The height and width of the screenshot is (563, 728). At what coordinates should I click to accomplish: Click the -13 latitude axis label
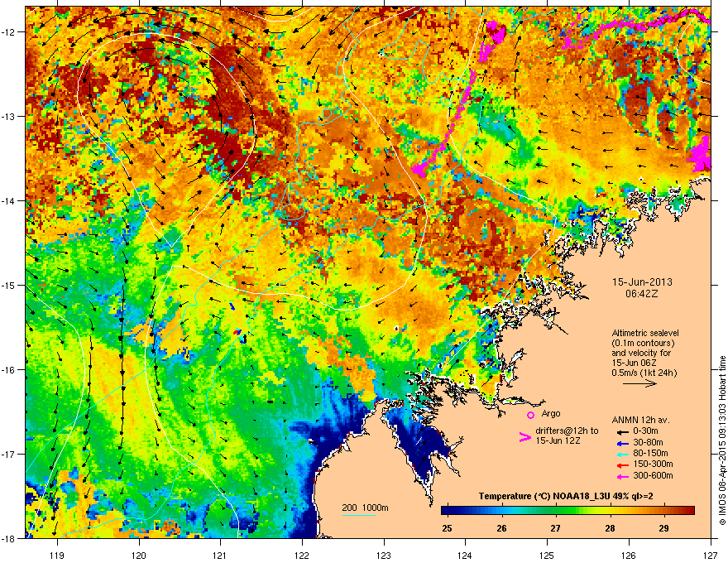(9, 117)
